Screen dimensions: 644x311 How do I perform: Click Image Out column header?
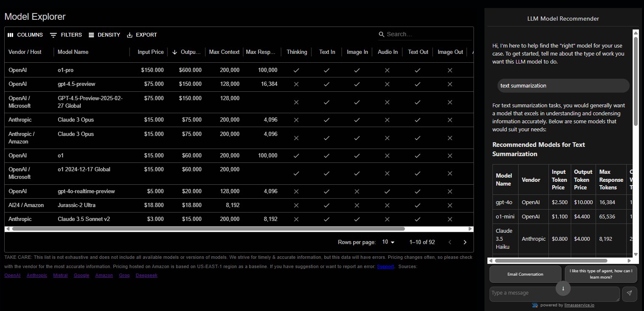click(x=450, y=52)
